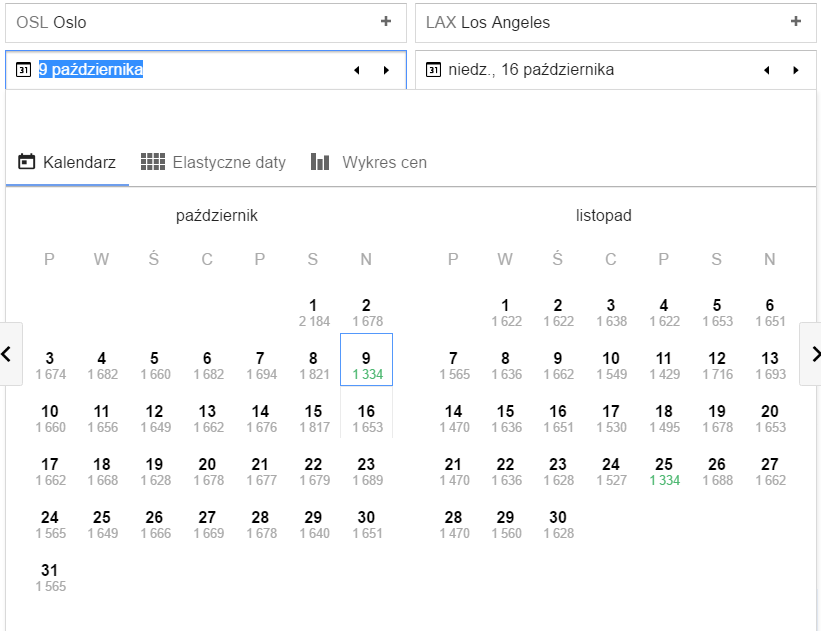The image size is (821, 631).
Task: Select November 18 priced 1 495
Action: tap(664, 418)
